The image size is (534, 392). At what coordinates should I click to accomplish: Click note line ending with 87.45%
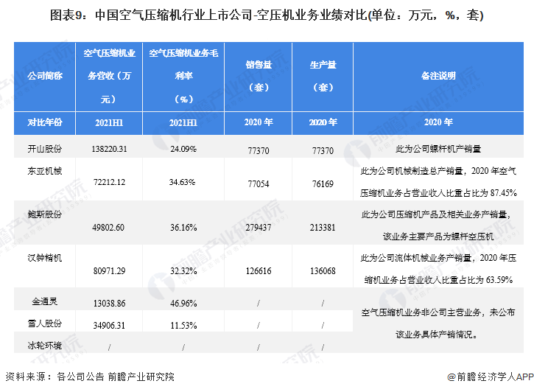[438, 193]
